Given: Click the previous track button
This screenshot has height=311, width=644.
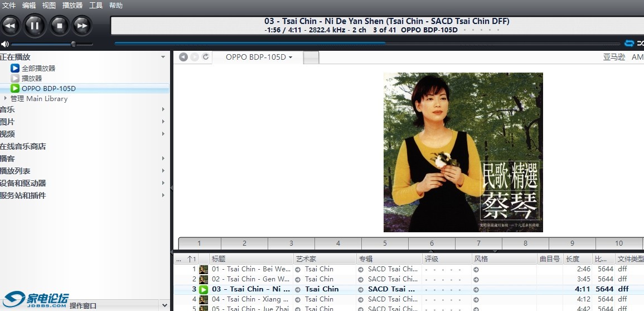Looking at the screenshot, I should [10, 25].
